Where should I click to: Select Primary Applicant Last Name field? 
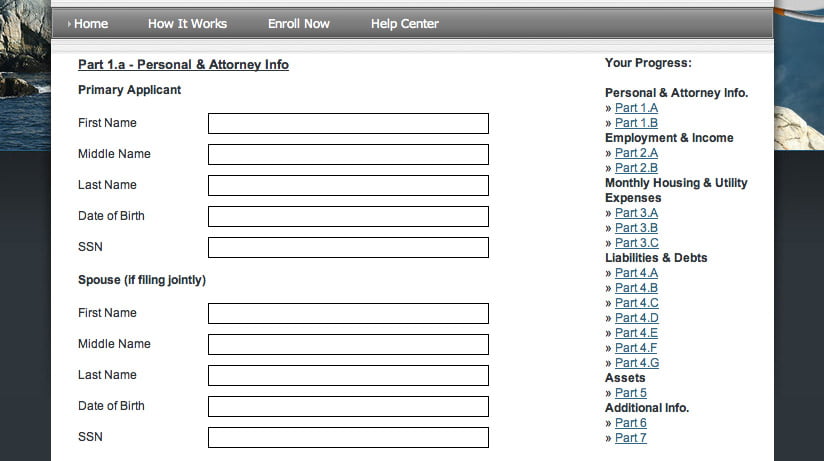coord(348,186)
